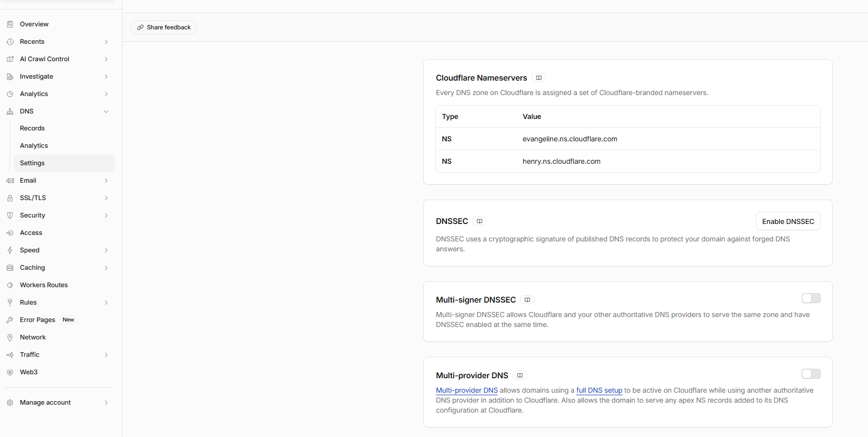The height and width of the screenshot is (437, 868).
Task: Click the SSL/TLS lock icon
Action: click(x=10, y=198)
